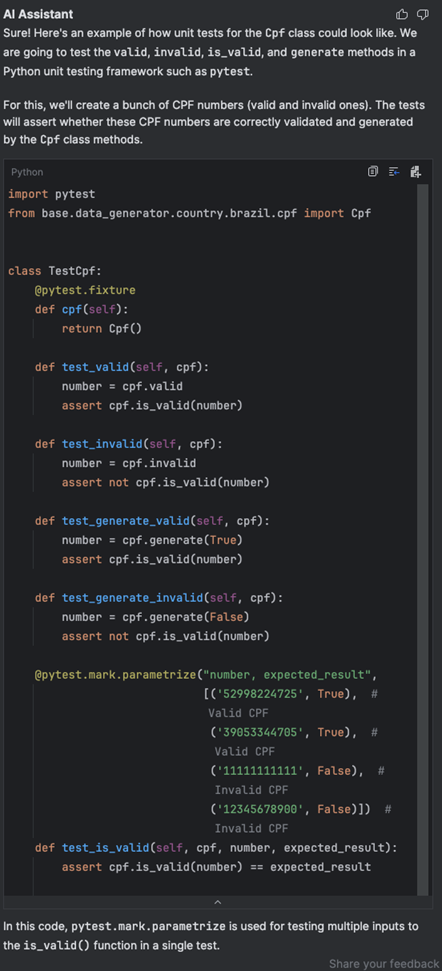The height and width of the screenshot is (971, 442).
Task: Create new file from the code snippet
Action: (415, 172)
